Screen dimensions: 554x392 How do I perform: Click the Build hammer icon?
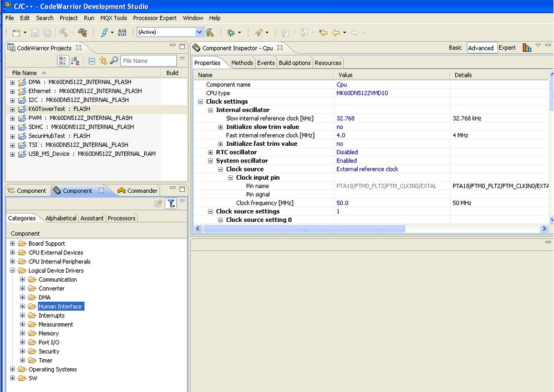click(64, 33)
